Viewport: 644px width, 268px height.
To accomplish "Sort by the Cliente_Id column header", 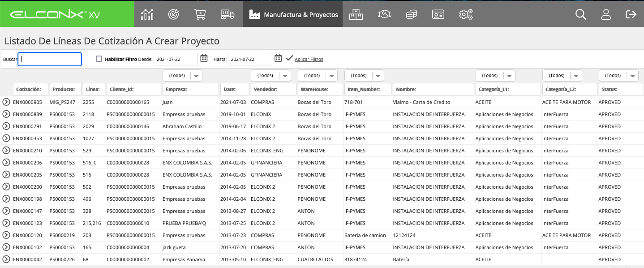I will coord(133,89).
